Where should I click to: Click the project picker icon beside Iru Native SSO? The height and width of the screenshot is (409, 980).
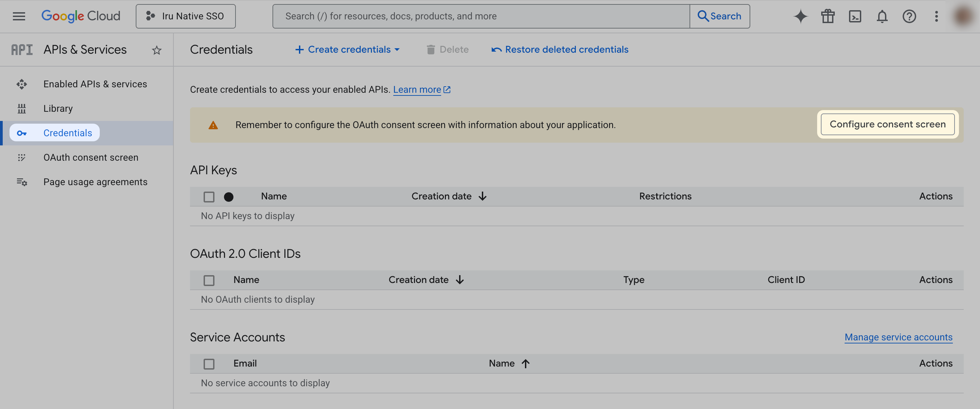(150, 16)
